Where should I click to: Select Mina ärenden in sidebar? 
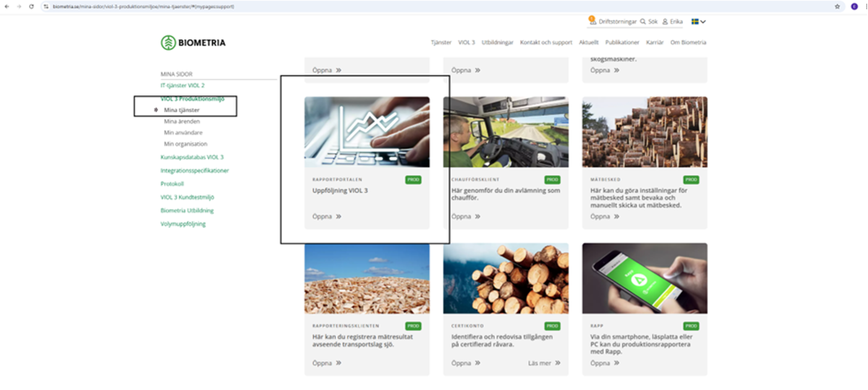click(182, 121)
